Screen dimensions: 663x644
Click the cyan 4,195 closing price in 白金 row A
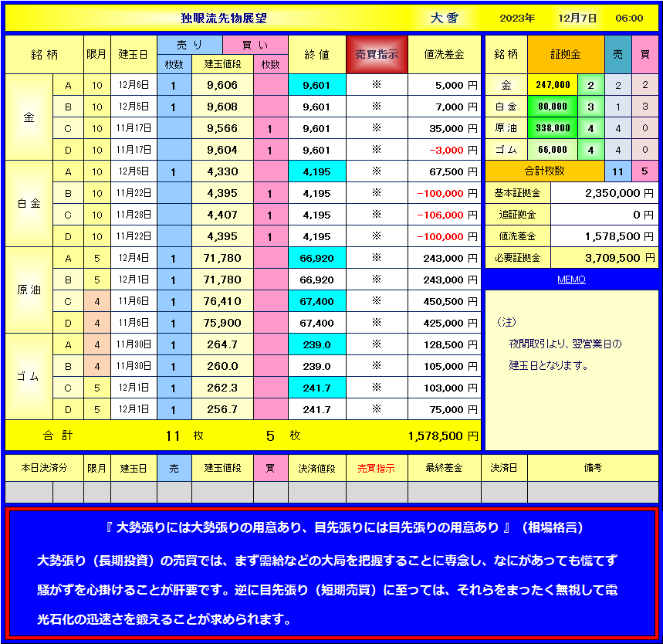point(316,171)
